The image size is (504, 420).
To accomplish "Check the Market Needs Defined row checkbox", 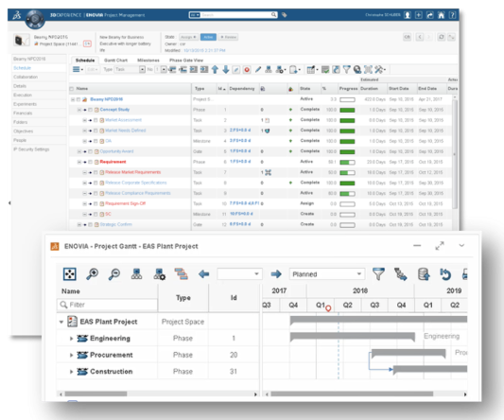I will click(96, 131).
